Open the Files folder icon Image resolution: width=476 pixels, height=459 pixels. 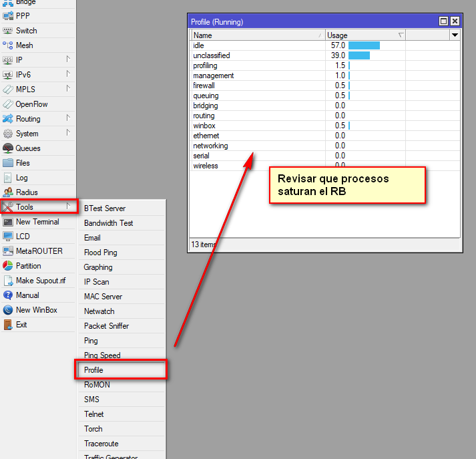click(x=8, y=163)
